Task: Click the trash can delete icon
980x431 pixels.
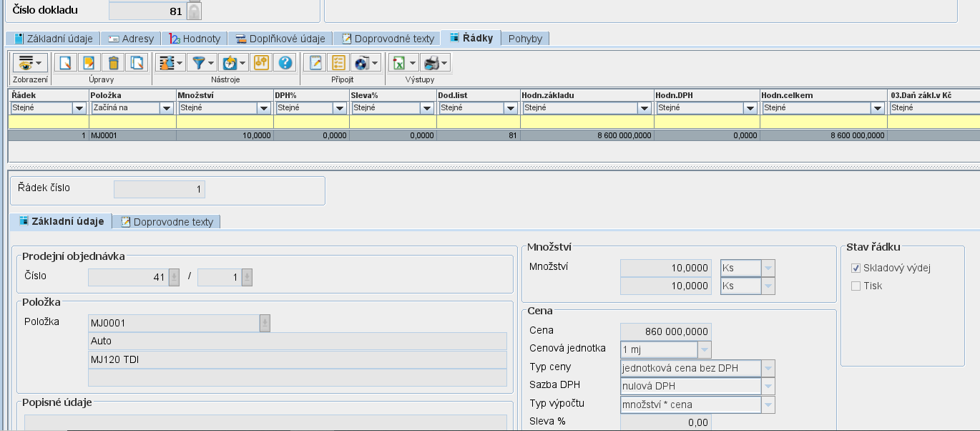Action: (x=112, y=63)
